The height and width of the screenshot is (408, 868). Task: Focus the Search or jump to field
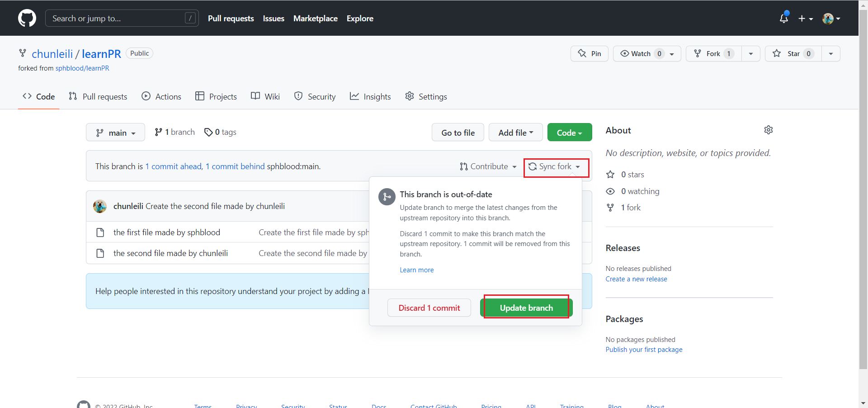pos(122,18)
